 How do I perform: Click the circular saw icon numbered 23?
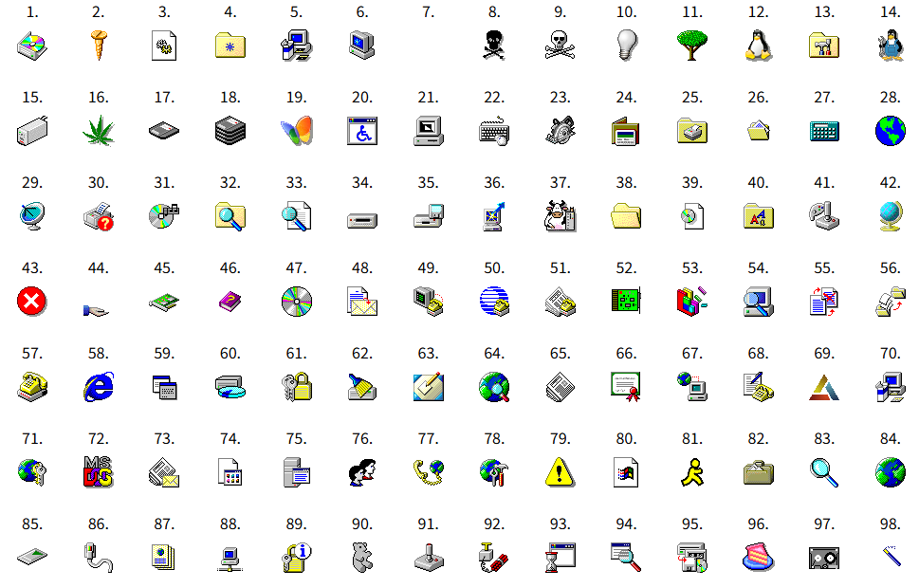coord(560,131)
